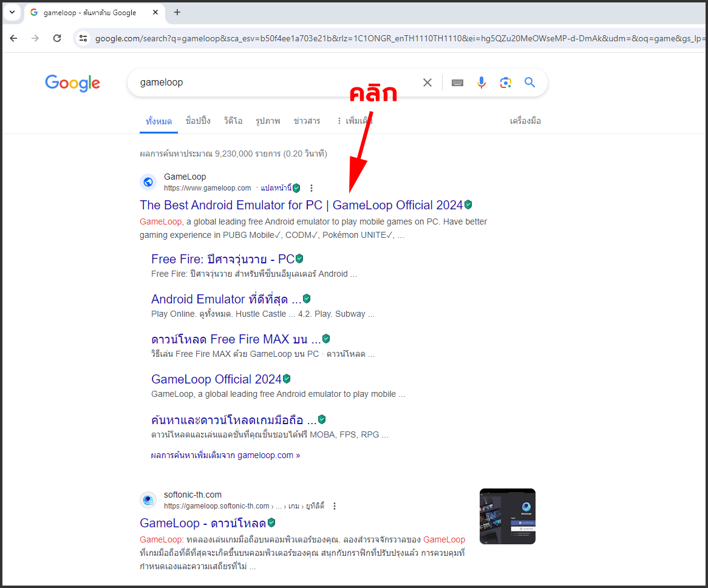Open site information icon in address bar
Viewport: 708px width, 588px height.
[84, 38]
